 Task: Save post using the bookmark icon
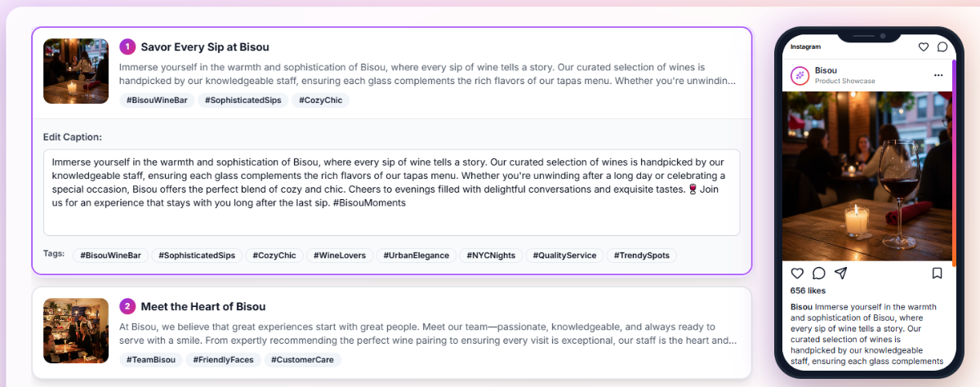pyautogui.click(x=938, y=273)
